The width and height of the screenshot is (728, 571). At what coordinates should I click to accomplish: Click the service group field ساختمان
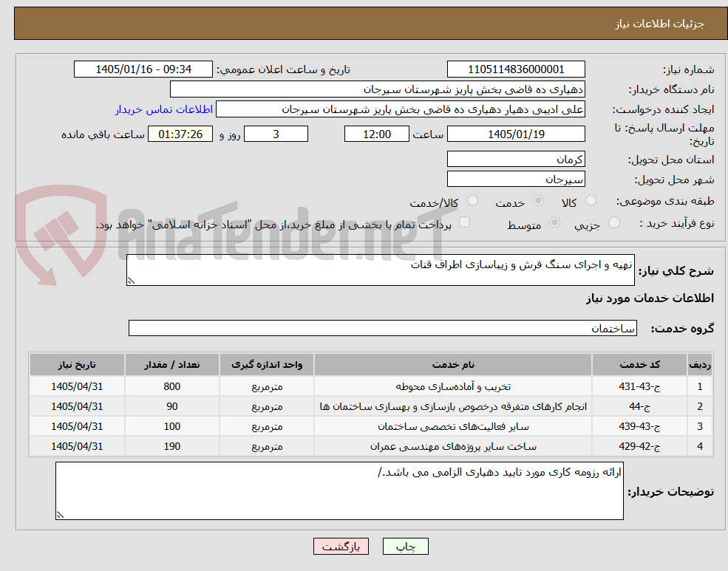[x=383, y=328]
